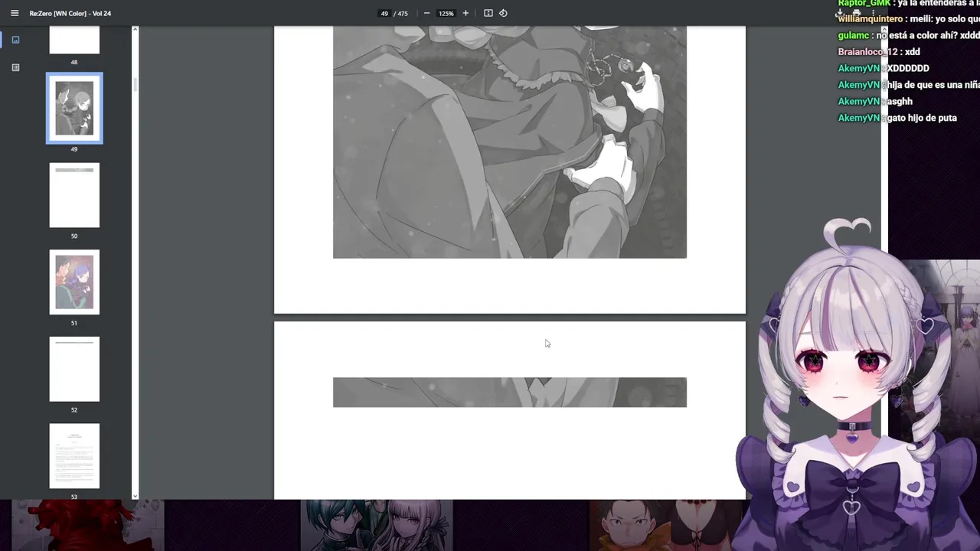This screenshot has height=551, width=980.
Task: Click the thumbnail panel scroll up arrow
Action: [135, 30]
